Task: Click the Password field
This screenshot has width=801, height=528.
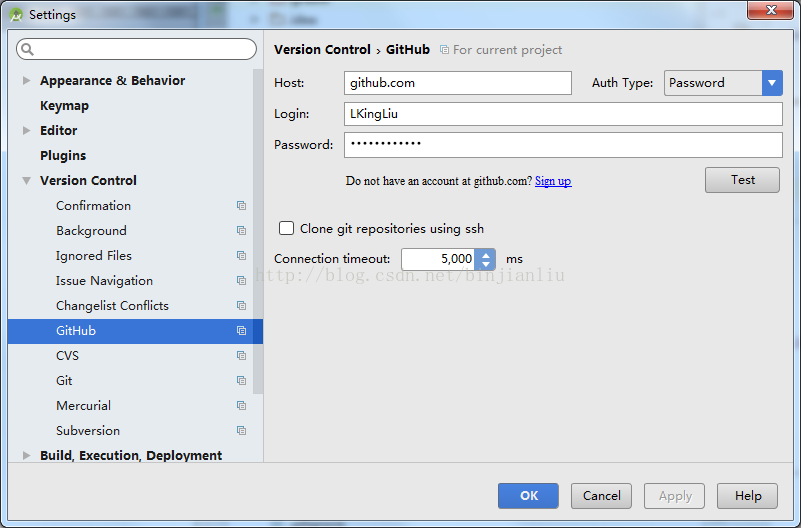Action: coord(563,145)
